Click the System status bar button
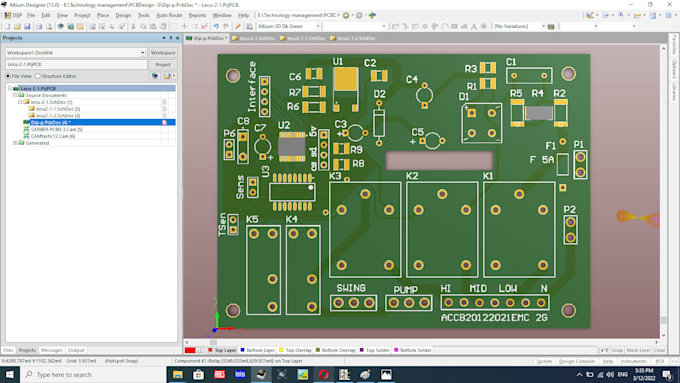 (x=544, y=361)
